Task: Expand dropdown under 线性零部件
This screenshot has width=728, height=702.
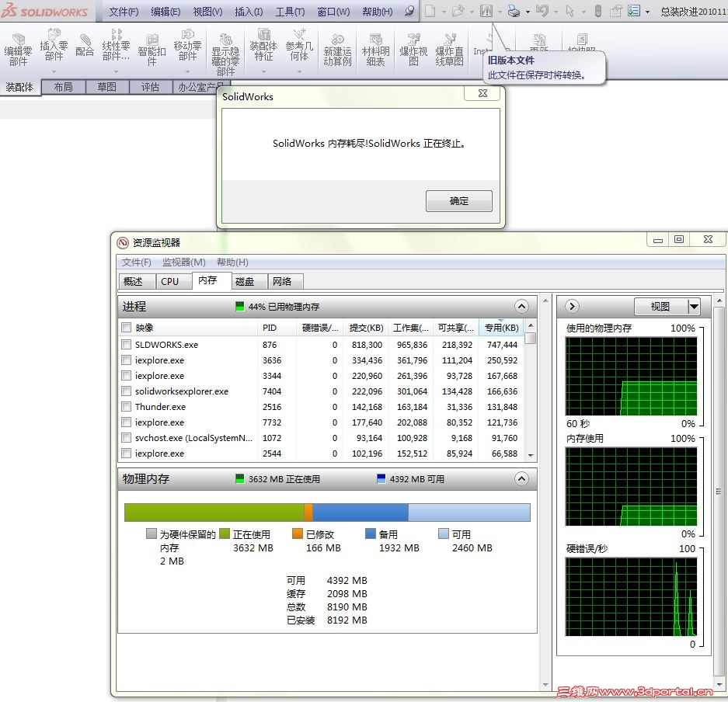Action: (x=116, y=71)
